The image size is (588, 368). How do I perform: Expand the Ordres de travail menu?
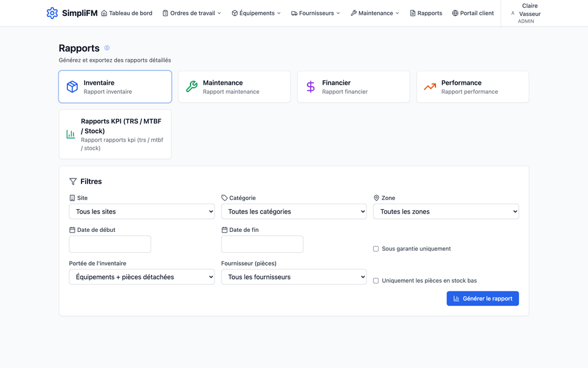coord(192,13)
